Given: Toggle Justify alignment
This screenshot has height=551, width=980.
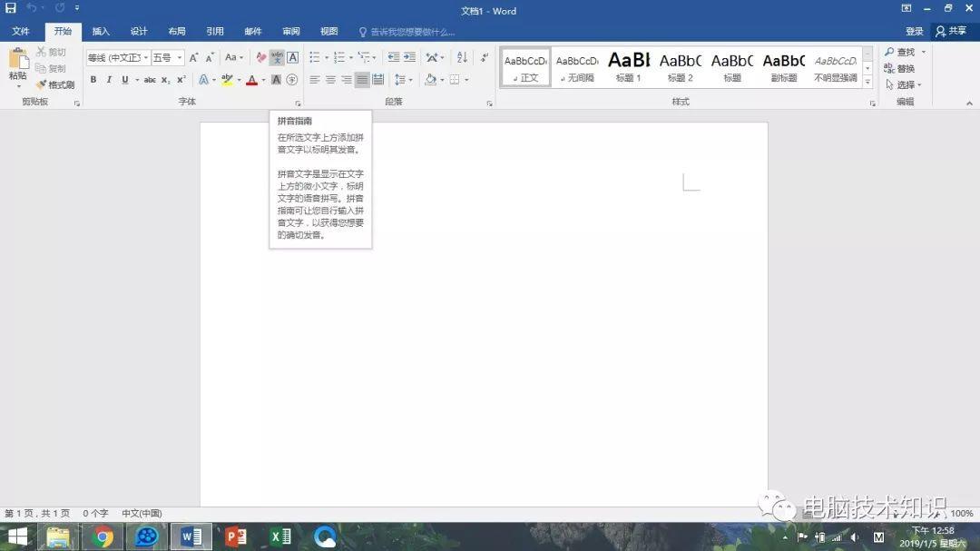Looking at the screenshot, I should 362,80.
